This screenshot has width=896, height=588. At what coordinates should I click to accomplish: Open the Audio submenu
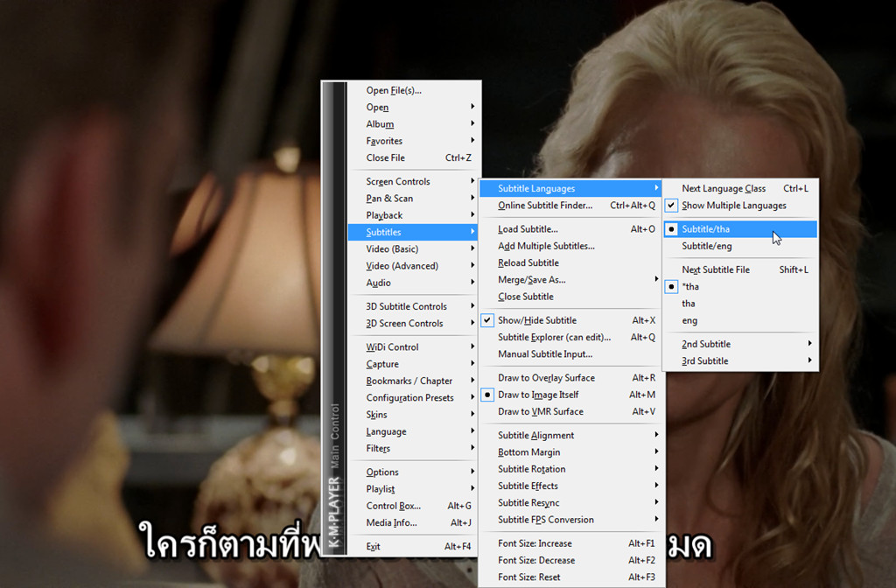pos(413,283)
